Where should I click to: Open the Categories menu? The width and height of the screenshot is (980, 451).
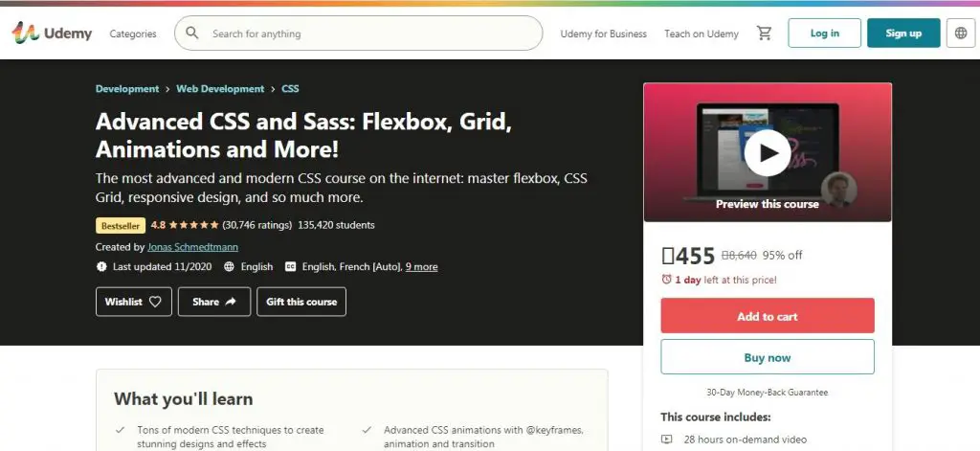coord(133,34)
